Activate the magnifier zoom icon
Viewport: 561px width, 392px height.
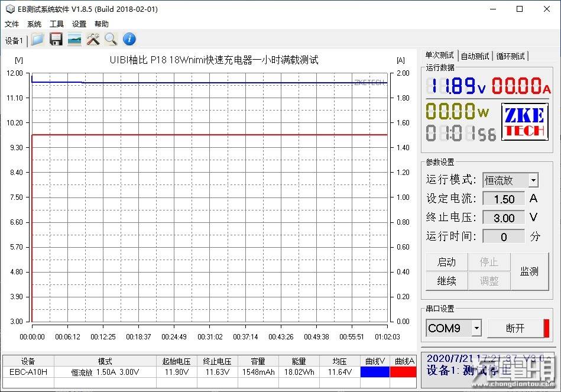[x=111, y=39]
